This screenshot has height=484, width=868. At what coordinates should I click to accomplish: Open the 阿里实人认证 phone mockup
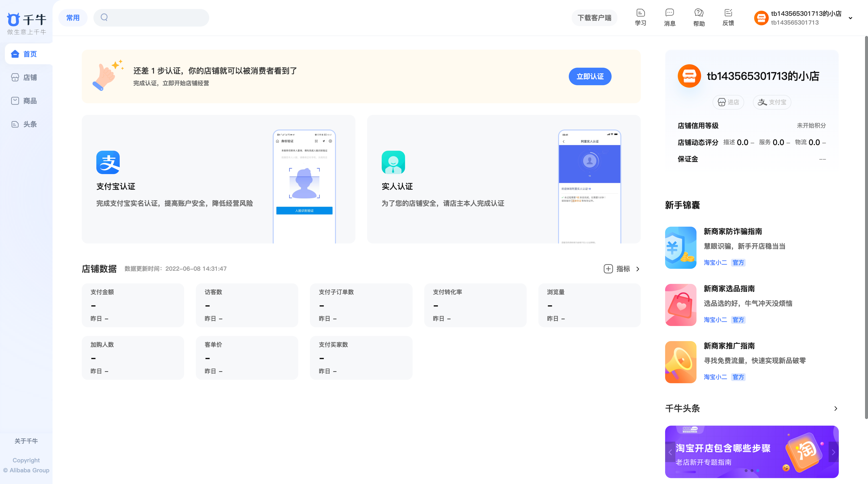tap(590, 186)
